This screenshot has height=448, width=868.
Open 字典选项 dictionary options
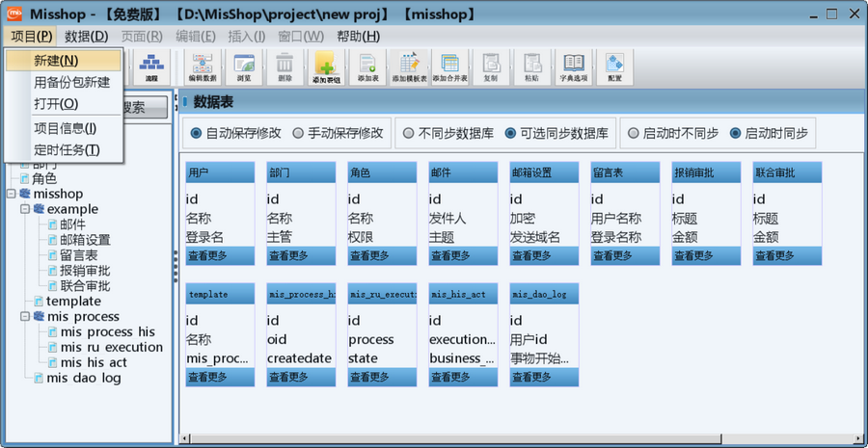pos(574,67)
